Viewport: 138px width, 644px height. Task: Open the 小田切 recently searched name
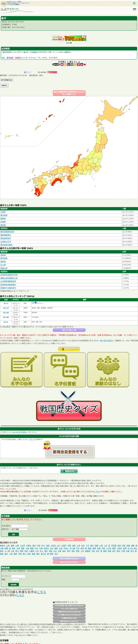(x=53, y=546)
